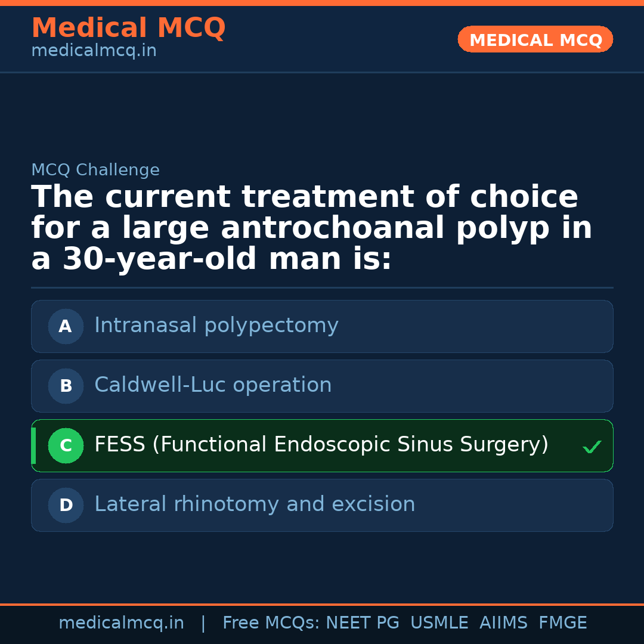This screenshot has width=644, height=644.
Task: Open medicalmcq.in link below the header title
Action: 94,51
